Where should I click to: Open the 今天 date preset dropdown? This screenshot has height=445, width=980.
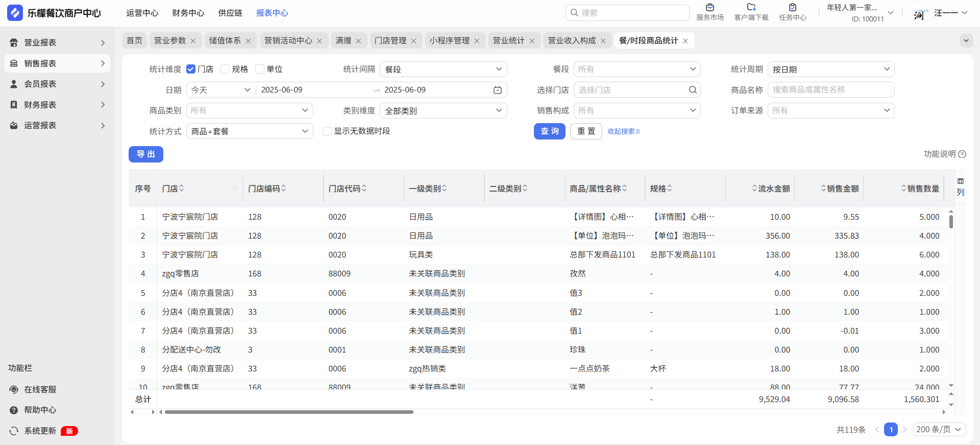click(x=221, y=90)
